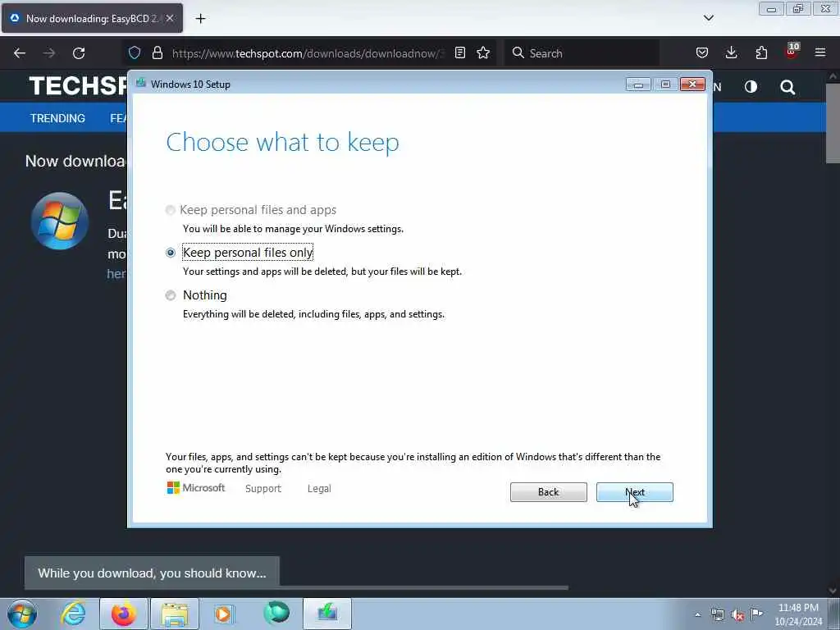The image size is (840, 630).
Task: Open the Action Center flag icon
Action: [756, 614]
